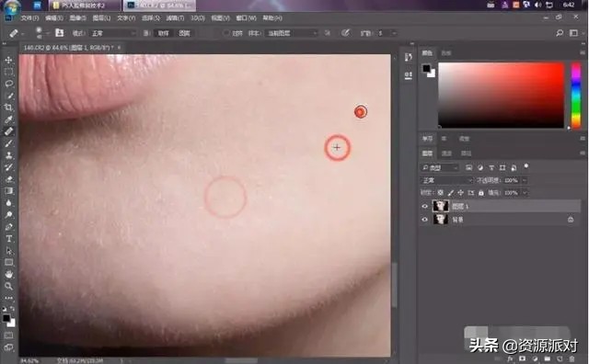The width and height of the screenshot is (589, 364).
Task: Select the Horizontal Type tool
Action: pos(8,239)
